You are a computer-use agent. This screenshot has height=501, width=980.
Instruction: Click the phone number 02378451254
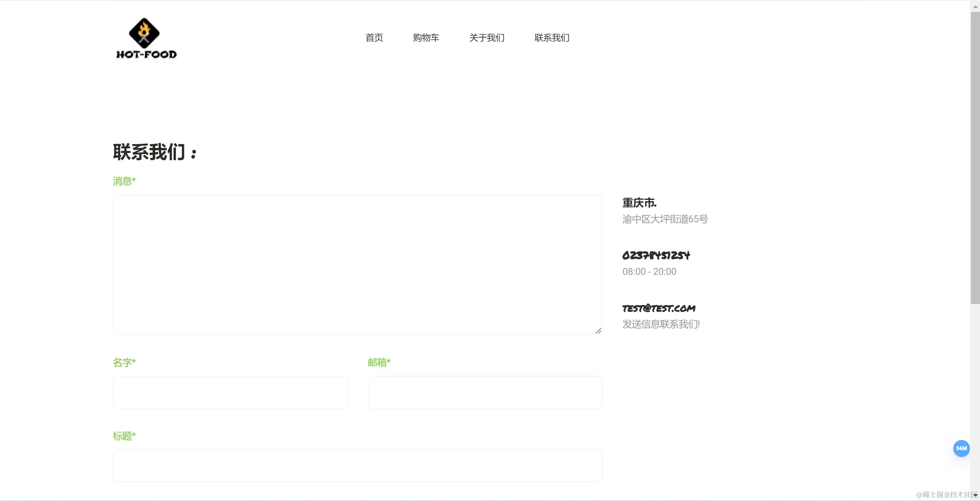[x=656, y=255]
